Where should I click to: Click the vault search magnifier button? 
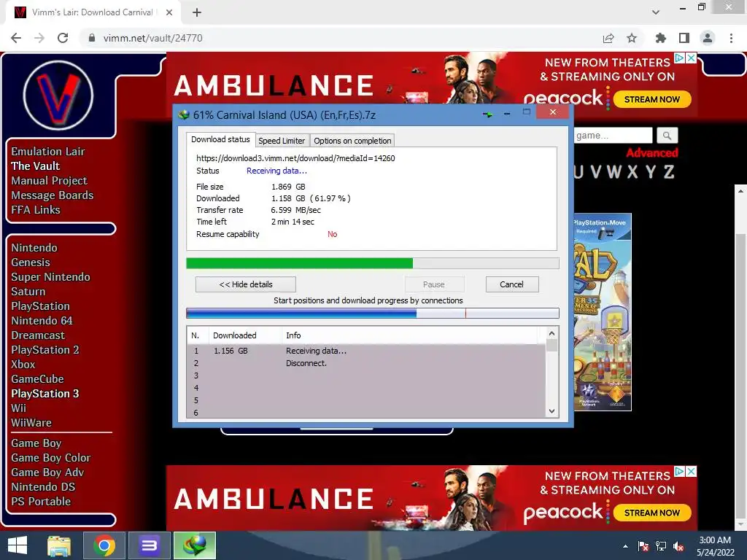[667, 136]
